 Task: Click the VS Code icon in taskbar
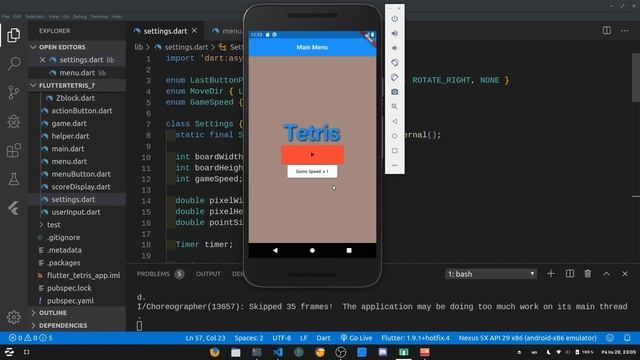click(278, 352)
